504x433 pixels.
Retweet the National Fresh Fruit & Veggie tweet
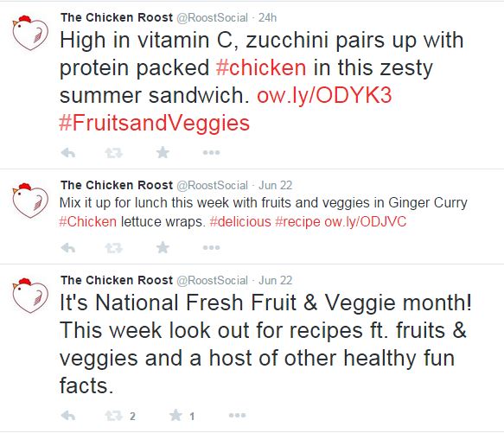pos(114,416)
